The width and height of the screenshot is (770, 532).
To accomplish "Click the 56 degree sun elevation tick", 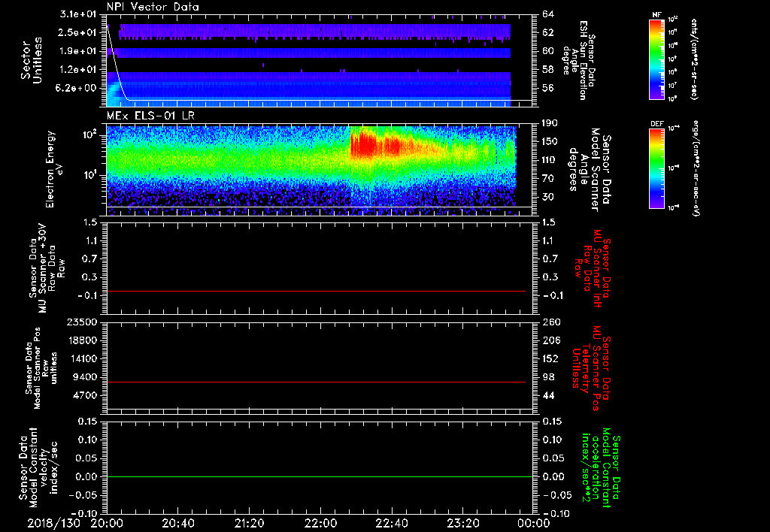I will (548, 88).
